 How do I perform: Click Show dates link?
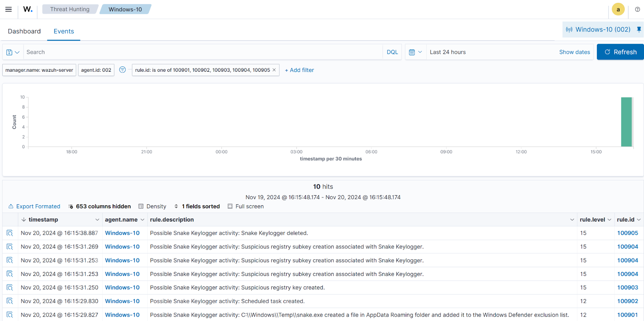click(x=574, y=52)
